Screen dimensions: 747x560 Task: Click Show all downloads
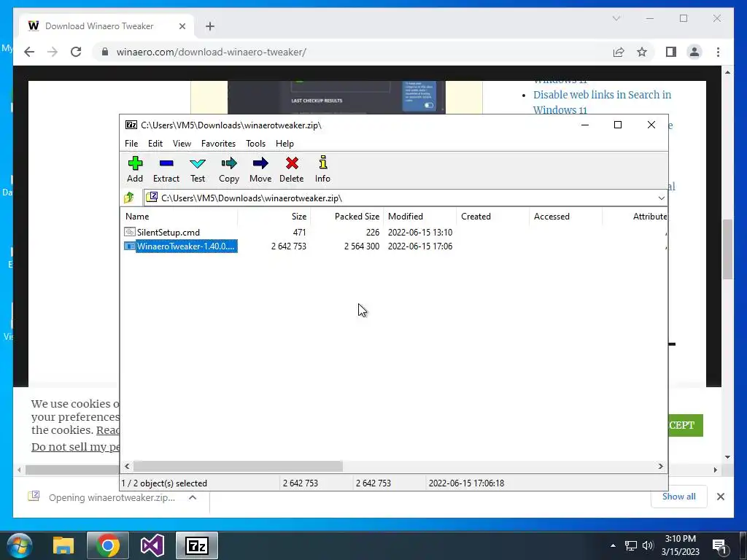(678, 497)
